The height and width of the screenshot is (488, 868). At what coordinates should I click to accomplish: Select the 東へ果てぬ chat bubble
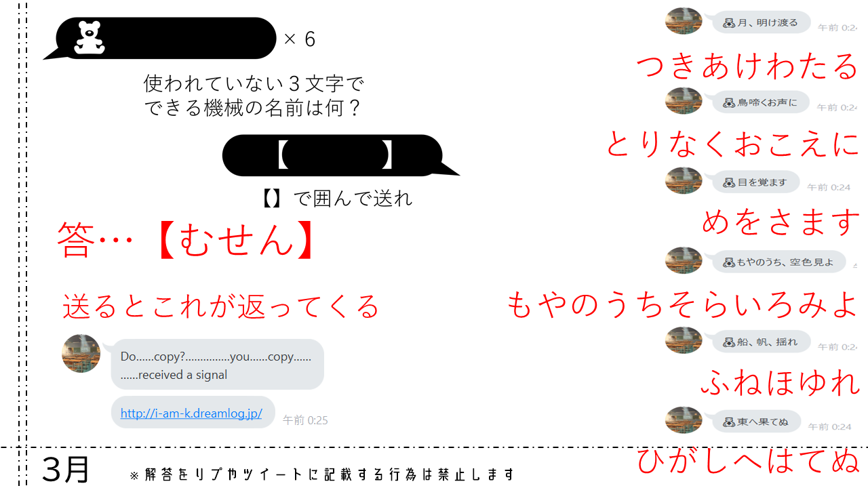(x=756, y=422)
